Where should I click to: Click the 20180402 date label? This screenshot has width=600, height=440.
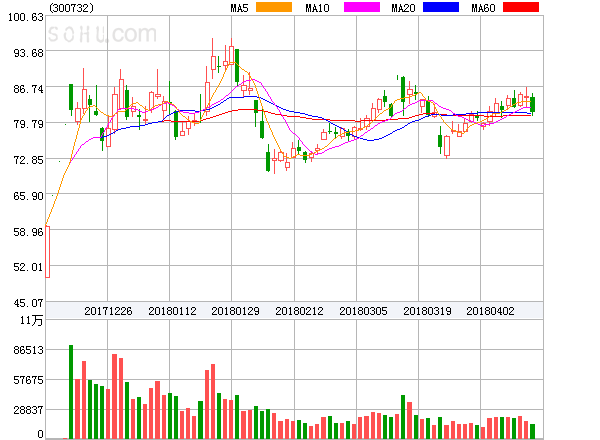(490, 311)
